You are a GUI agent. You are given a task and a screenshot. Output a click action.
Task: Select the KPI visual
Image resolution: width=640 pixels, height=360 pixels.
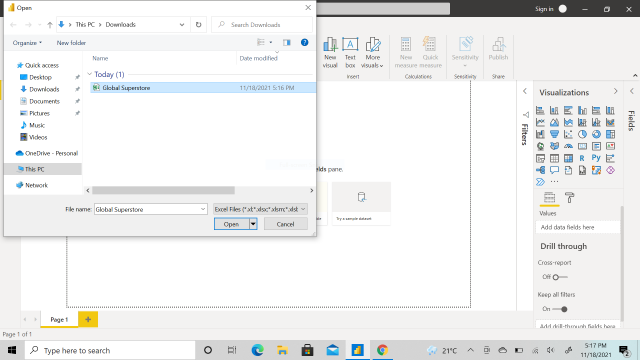tap(610, 146)
